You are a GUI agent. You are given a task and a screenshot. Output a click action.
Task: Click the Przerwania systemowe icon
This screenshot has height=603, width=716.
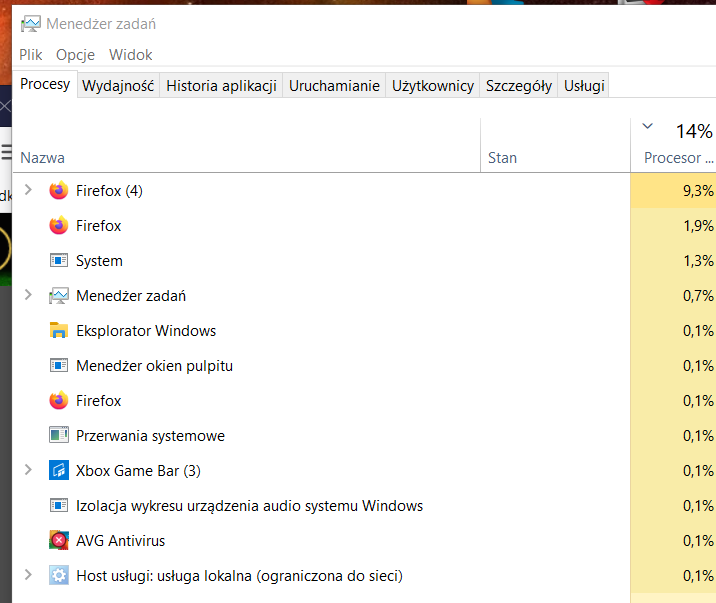(x=59, y=435)
